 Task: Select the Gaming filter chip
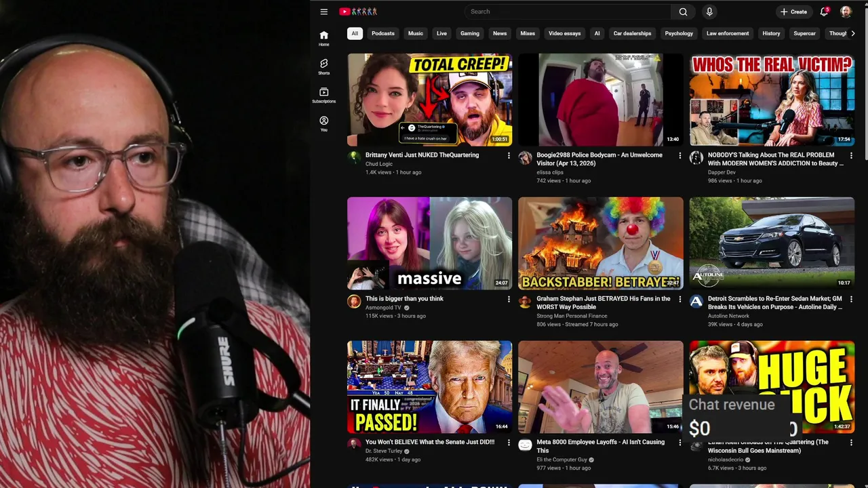[470, 33]
